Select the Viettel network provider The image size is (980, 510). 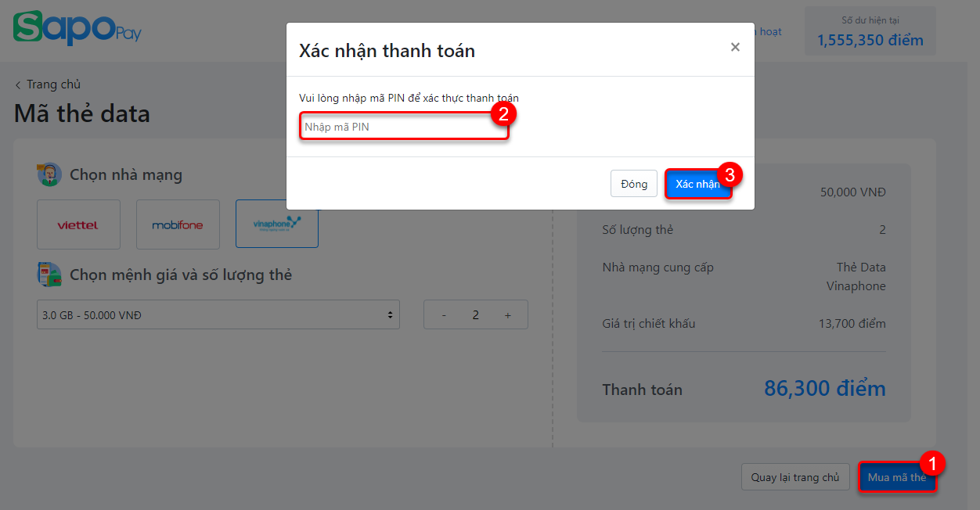tap(78, 224)
